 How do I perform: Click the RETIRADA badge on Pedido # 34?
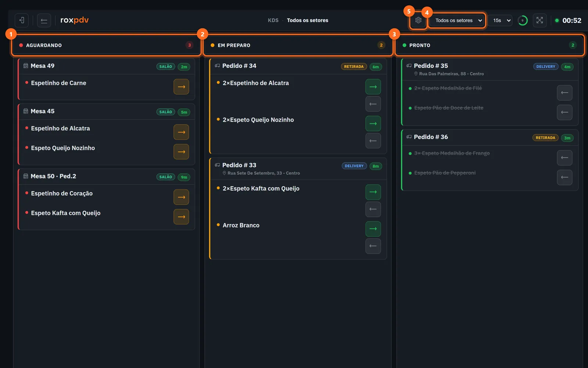354,67
